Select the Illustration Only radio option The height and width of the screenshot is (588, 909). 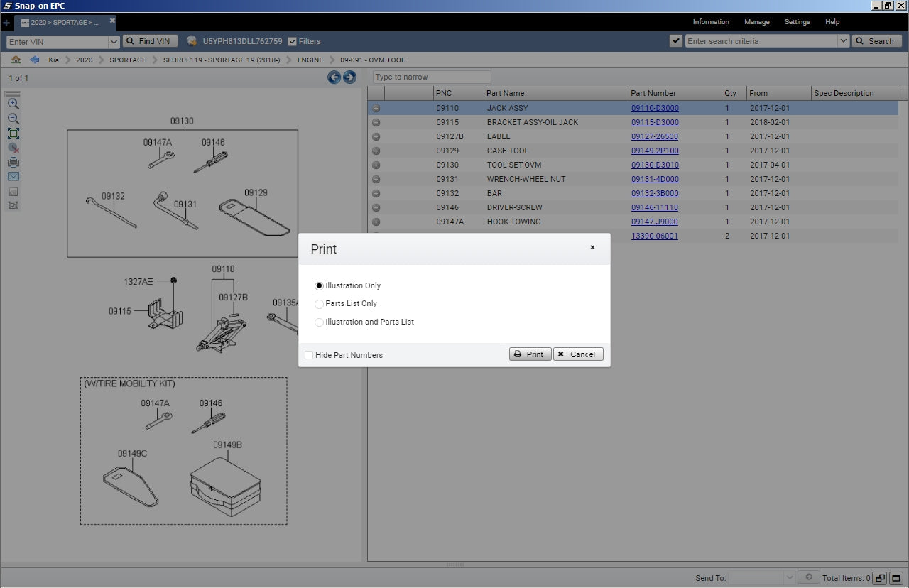pos(319,285)
